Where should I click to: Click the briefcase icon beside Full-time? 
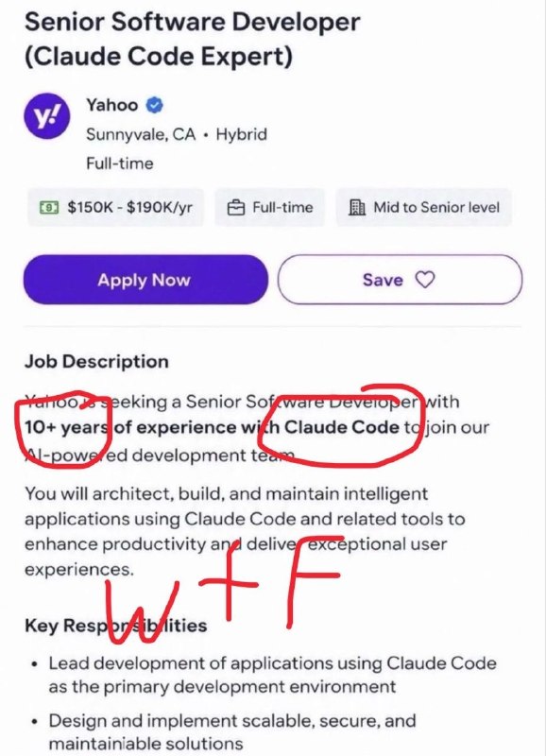pyautogui.click(x=235, y=208)
